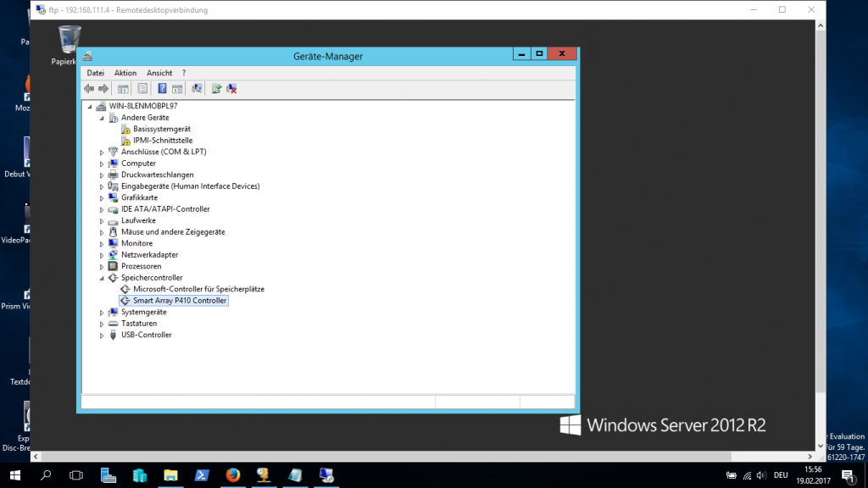Select the Systemgeräte category
This screenshot has width=868, height=488.
144,312
